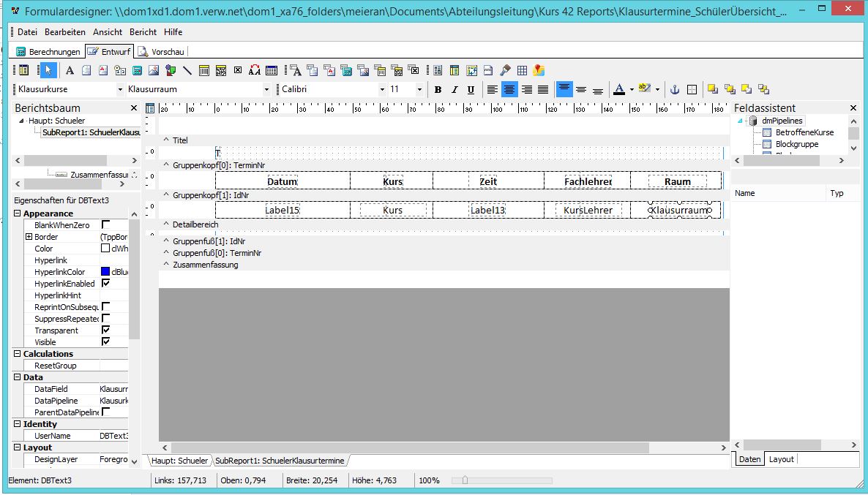Toggle Transparent property checkbox
The image size is (868, 495).
point(105,330)
